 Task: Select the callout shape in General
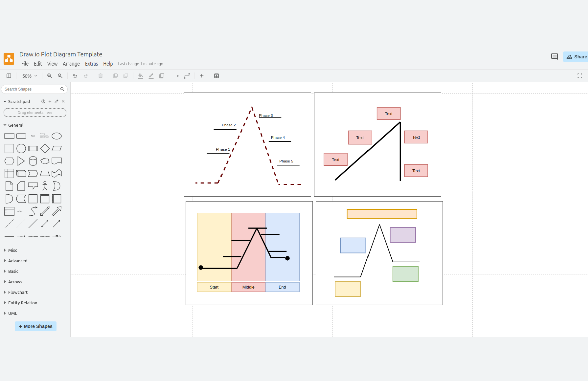[33, 186]
